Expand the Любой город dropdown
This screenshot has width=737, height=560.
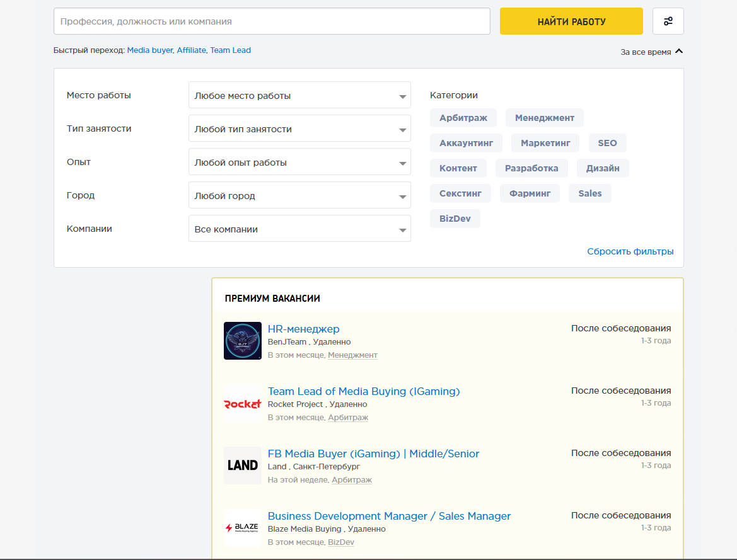click(x=299, y=196)
